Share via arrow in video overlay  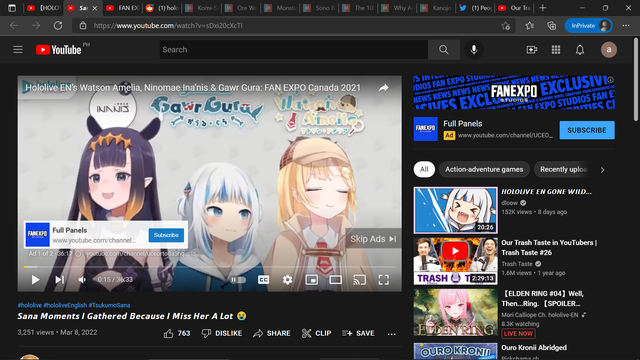(383, 88)
